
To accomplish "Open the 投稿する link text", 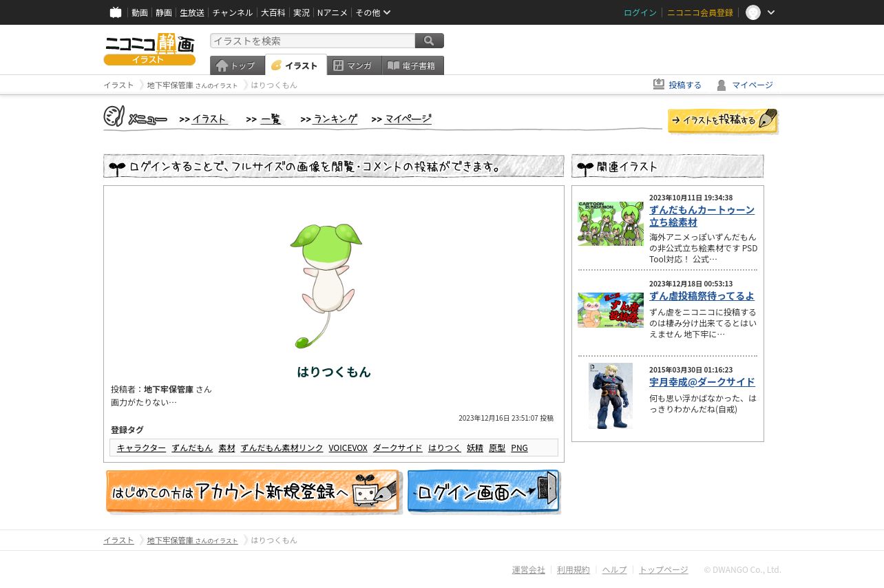I will [x=685, y=85].
